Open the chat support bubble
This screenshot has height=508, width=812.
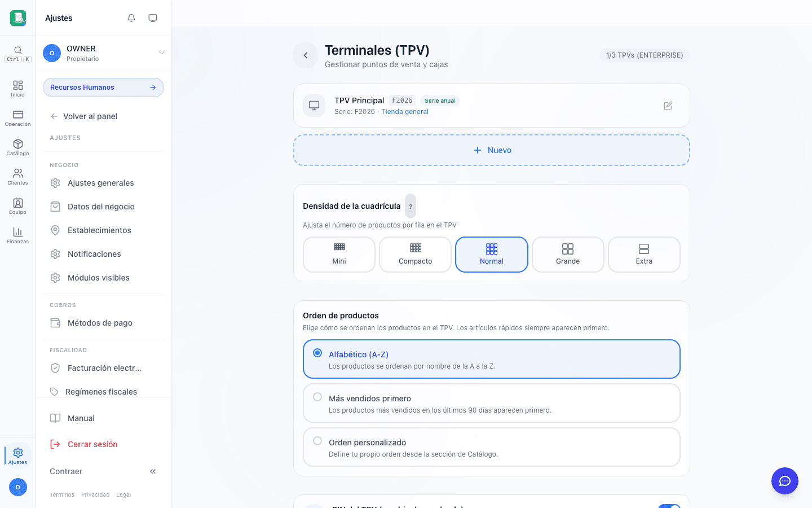pyautogui.click(x=785, y=481)
